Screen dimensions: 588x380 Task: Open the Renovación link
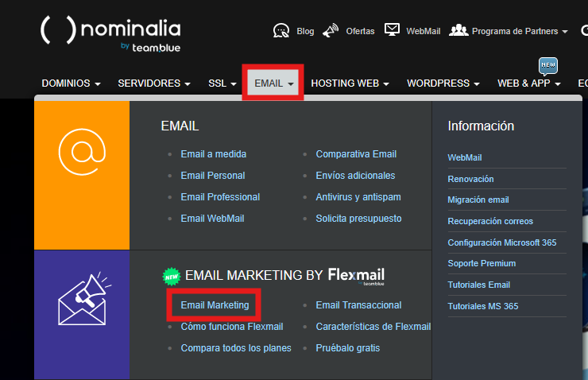tap(470, 179)
